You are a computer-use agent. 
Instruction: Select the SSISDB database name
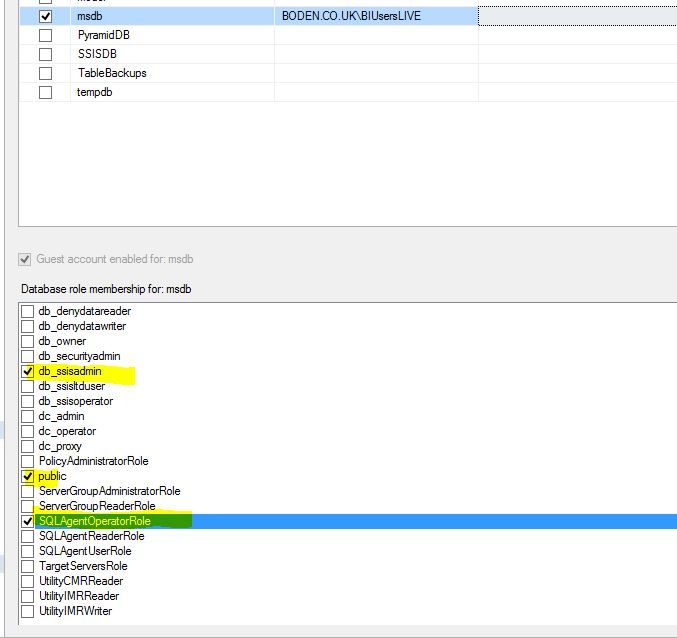pos(97,54)
